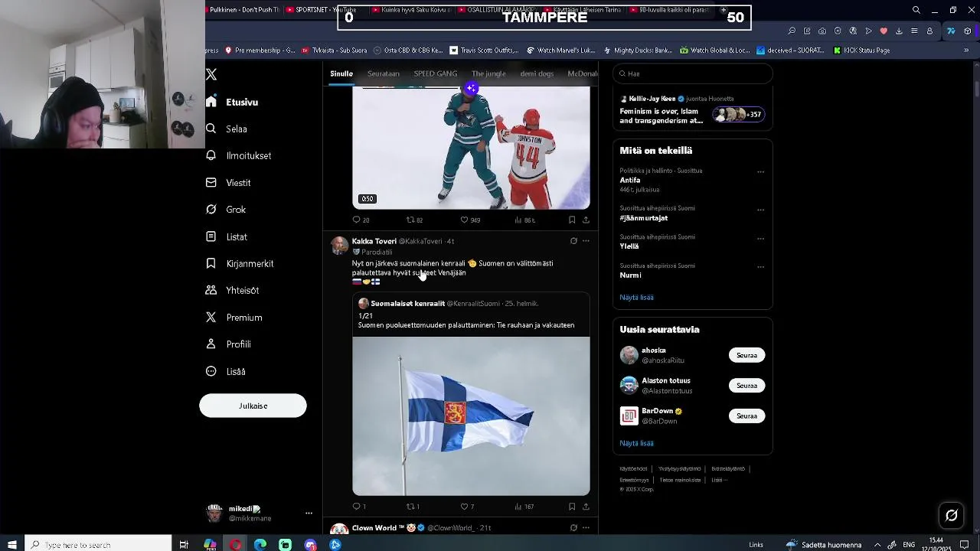The width and height of the screenshot is (980, 551).
Task: Click the X logo in the sidebar
Action: click(x=211, y=74)
